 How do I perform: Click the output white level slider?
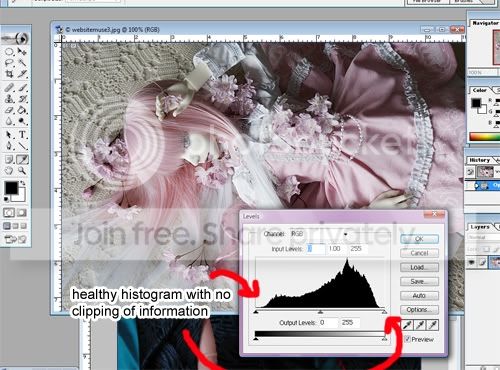(384, 339)
